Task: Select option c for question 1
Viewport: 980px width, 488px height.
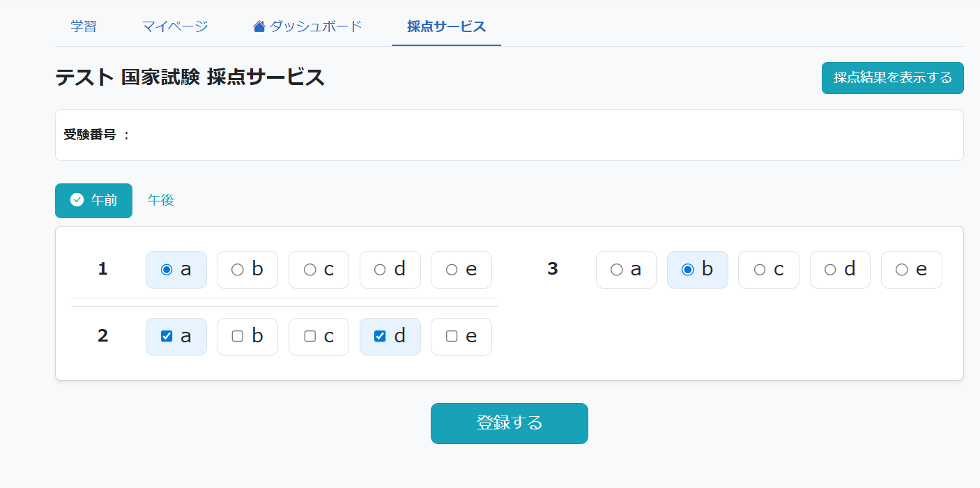Action: click(x=319, y=270)
